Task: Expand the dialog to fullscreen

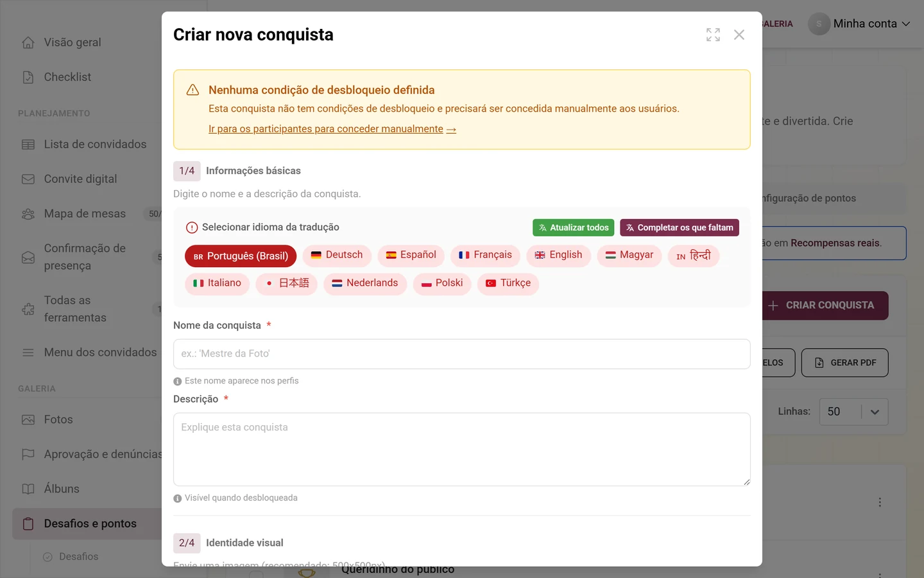Action: [x=713, y=35]
